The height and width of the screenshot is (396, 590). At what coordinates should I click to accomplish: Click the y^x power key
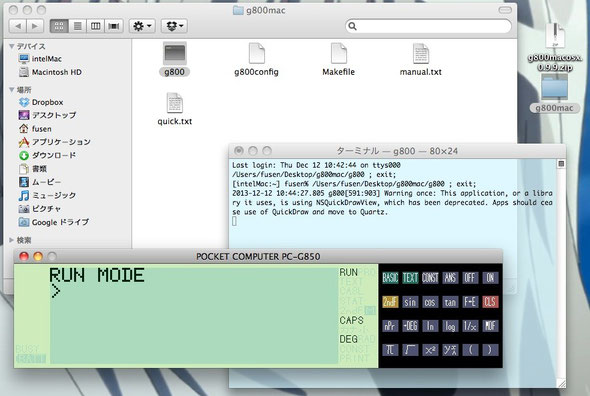(450, 350)
